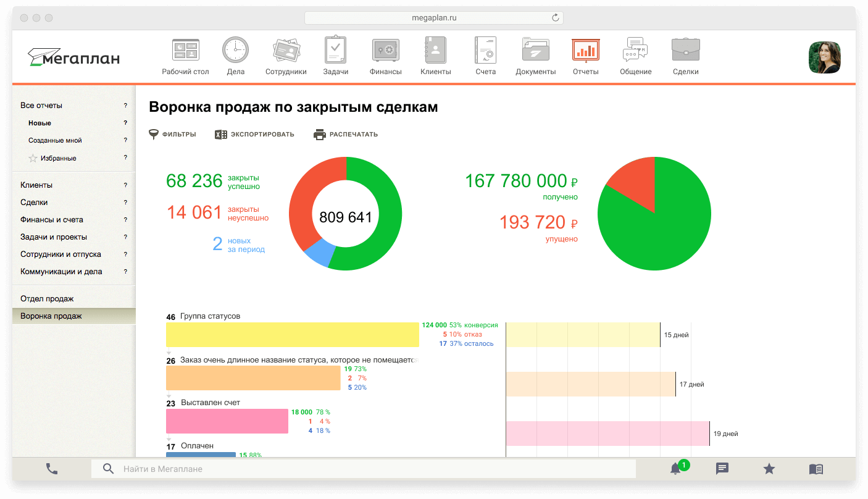Click the help mark beside Финансы и счета

click(125, 220)
